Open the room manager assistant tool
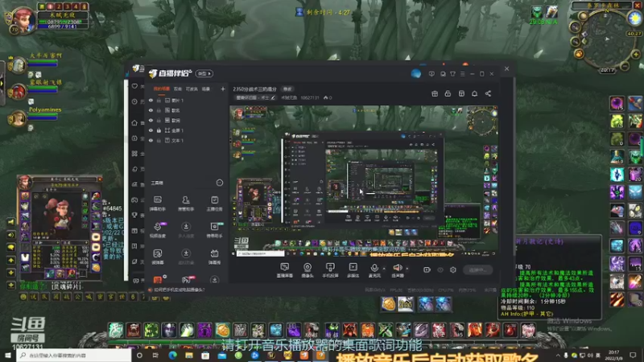 click(186, 204)
